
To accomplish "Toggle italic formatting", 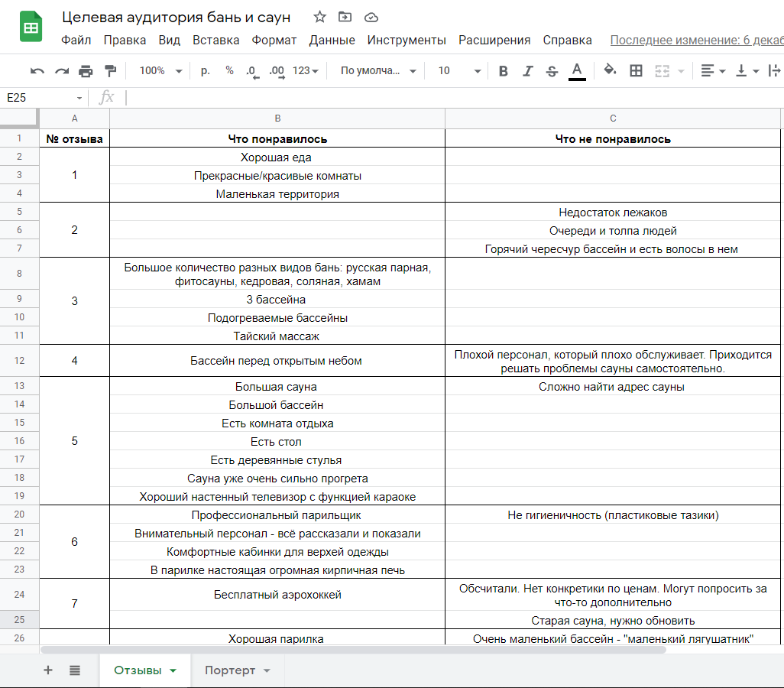I will (x=527, y=71).
